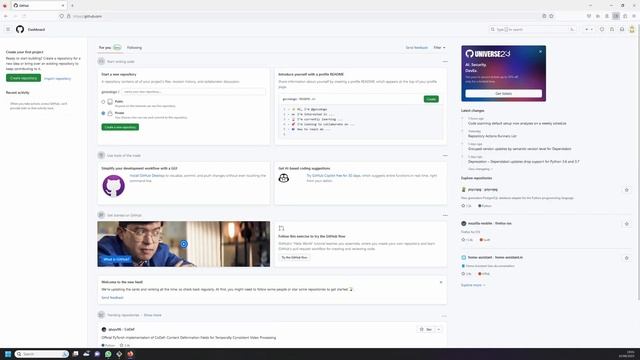Click the browser back arrow
The image size is (640, 360).
click(x=6, y=16)
